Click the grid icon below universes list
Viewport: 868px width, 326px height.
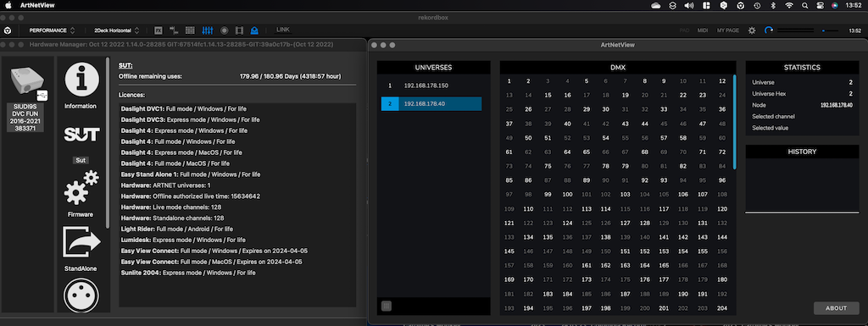pyautogui.click(x=387, y=306)
